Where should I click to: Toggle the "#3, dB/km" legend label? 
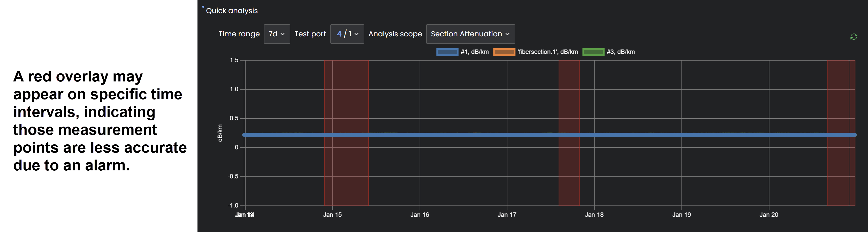620,52
